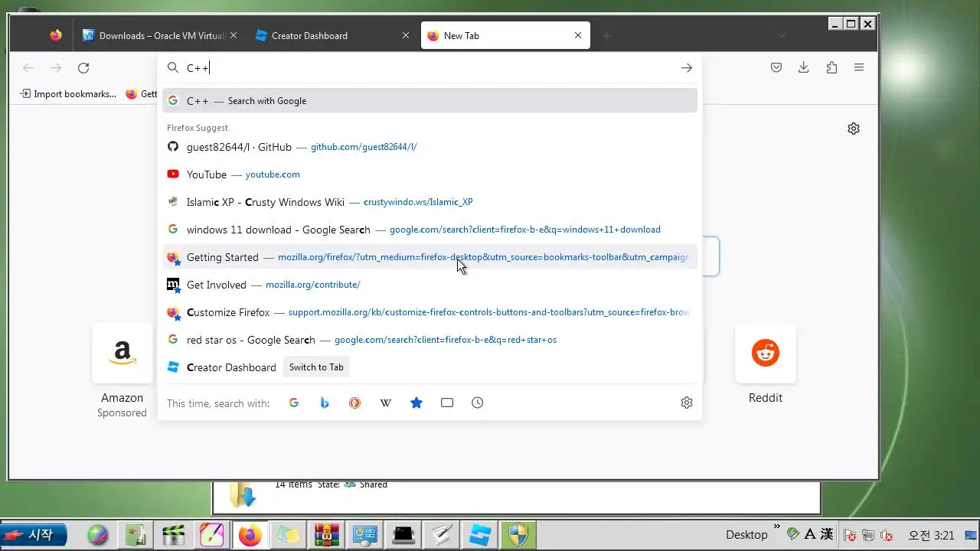
Task: Open new tab page personalize gear
Action: click(x=854, y=129)
